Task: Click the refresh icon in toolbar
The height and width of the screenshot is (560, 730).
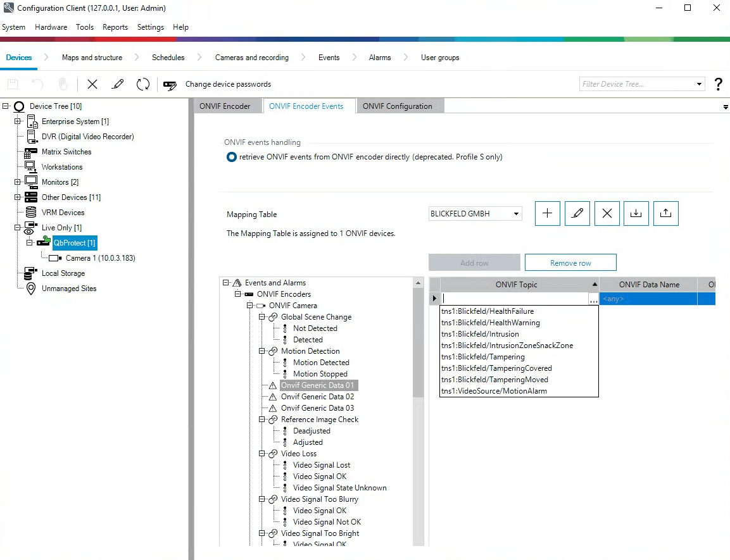Action: tap(143, 84)
